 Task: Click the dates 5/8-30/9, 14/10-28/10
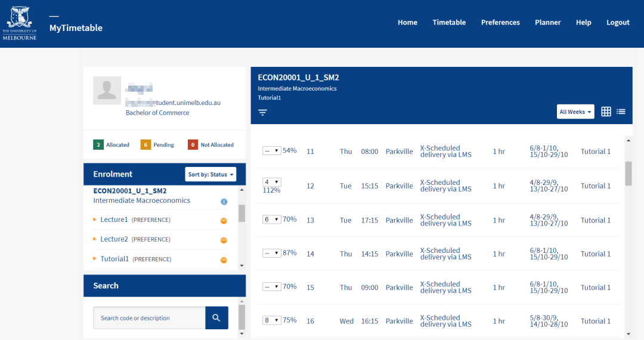(549, 321)
